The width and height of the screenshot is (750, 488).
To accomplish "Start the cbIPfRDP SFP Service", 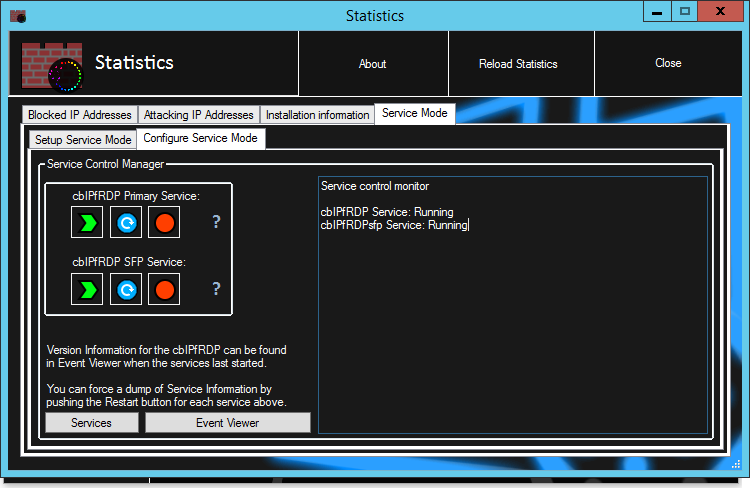I will point(87,289).
